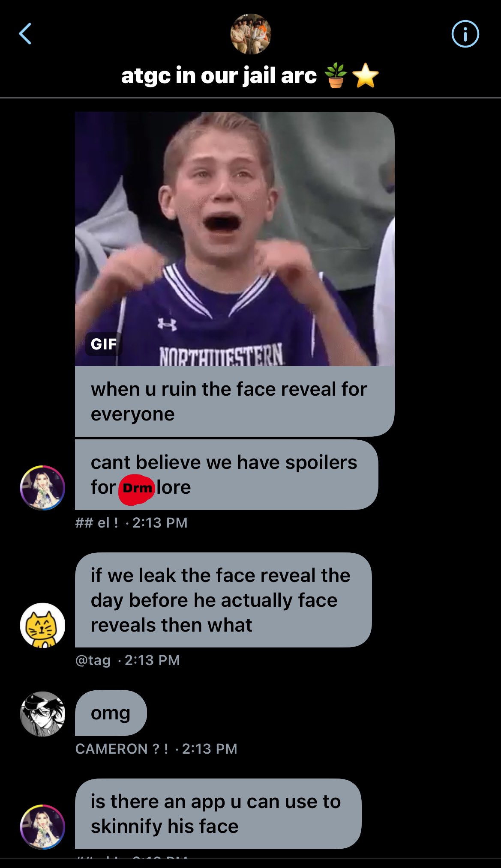Tap the 'CAMERON ? !' sender label

(122, 749)
